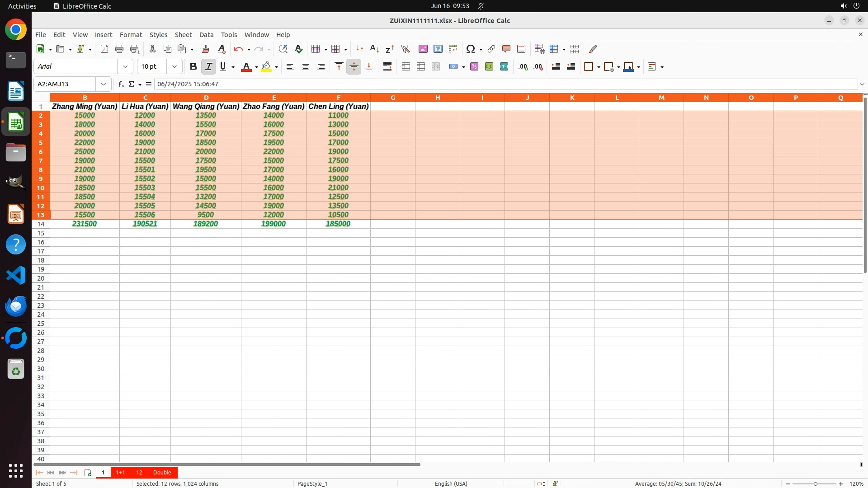868x488 pixels.
Task: Click the Sort Ascending icon
Action: click(x=374, y=49)
